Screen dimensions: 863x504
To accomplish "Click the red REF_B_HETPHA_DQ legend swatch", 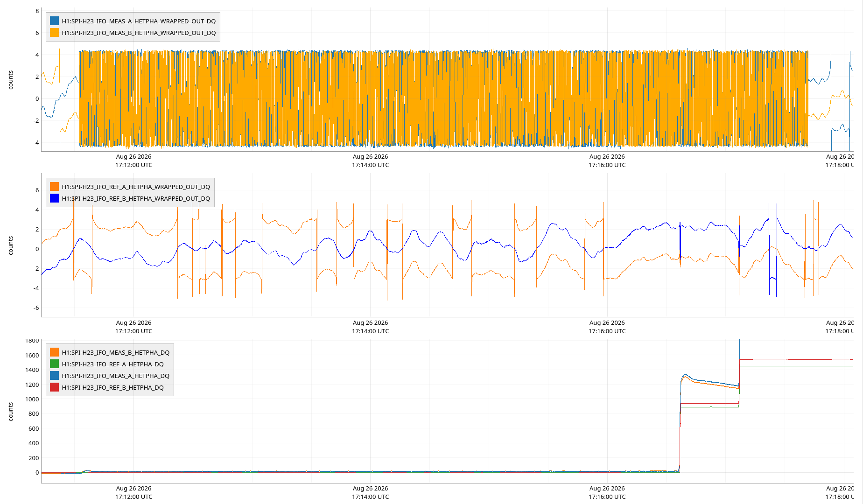I will 55,387.
